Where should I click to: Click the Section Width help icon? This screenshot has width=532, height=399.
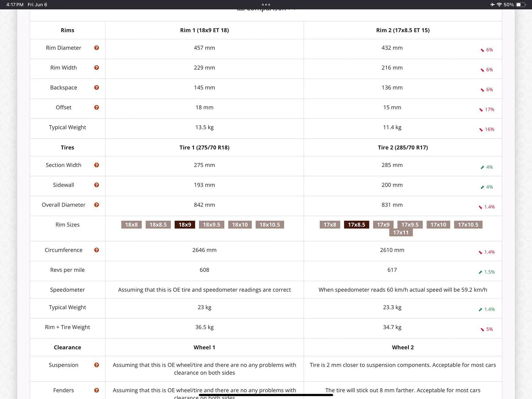click(96, 165)
